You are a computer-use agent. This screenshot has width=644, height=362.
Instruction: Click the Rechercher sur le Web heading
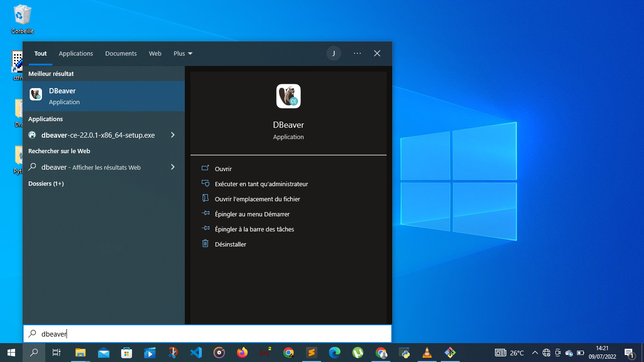coord(59,151)
